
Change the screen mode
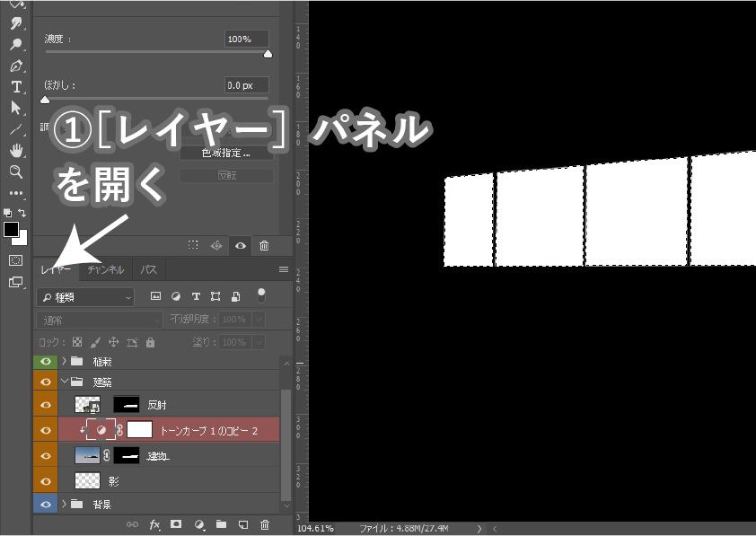15,282
